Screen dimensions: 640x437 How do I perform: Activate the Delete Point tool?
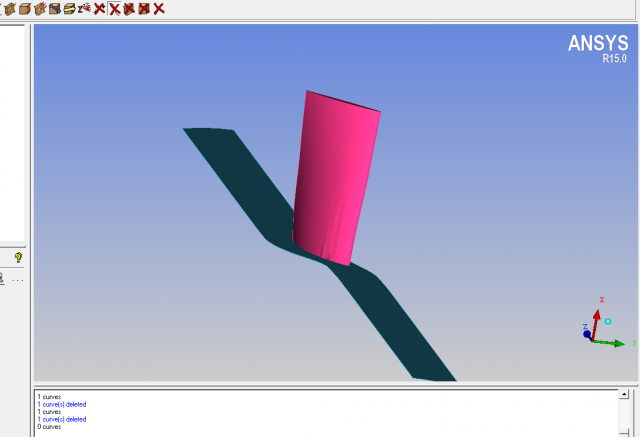99,8
